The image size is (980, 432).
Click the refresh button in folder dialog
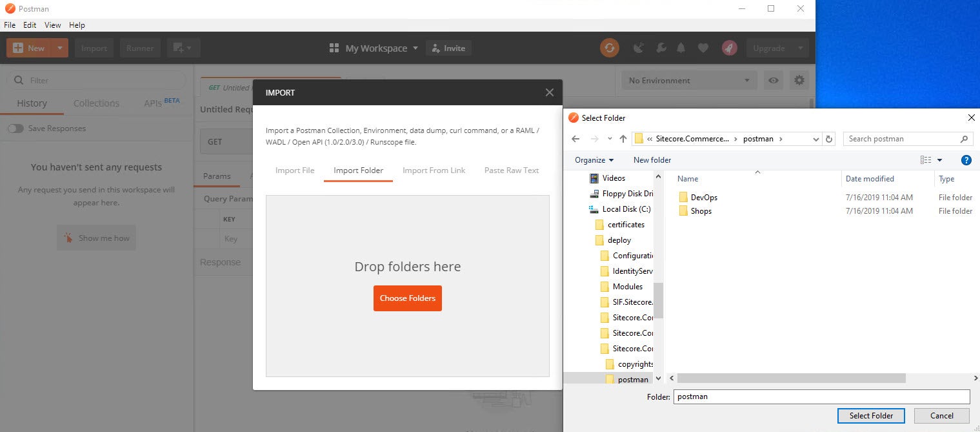click(830, 139)
